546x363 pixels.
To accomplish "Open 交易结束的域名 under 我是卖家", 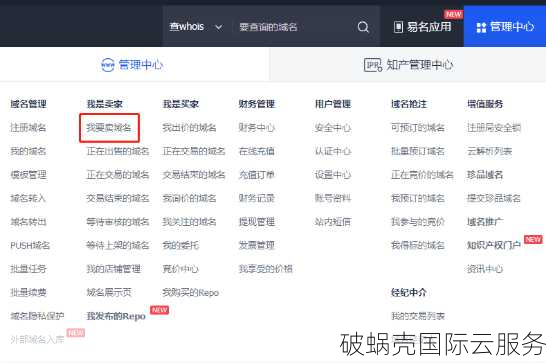I will pyautogui.click(x=118, y=198).
